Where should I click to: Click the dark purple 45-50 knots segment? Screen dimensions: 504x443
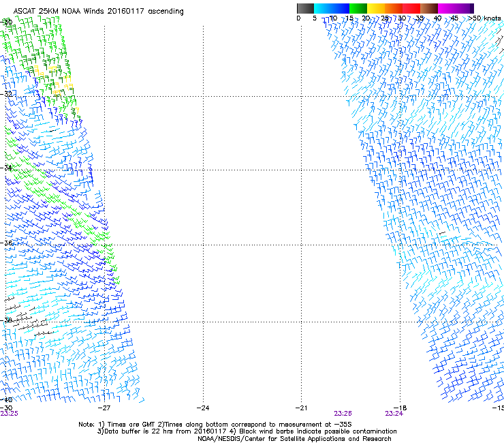click(x=464, y=8)
